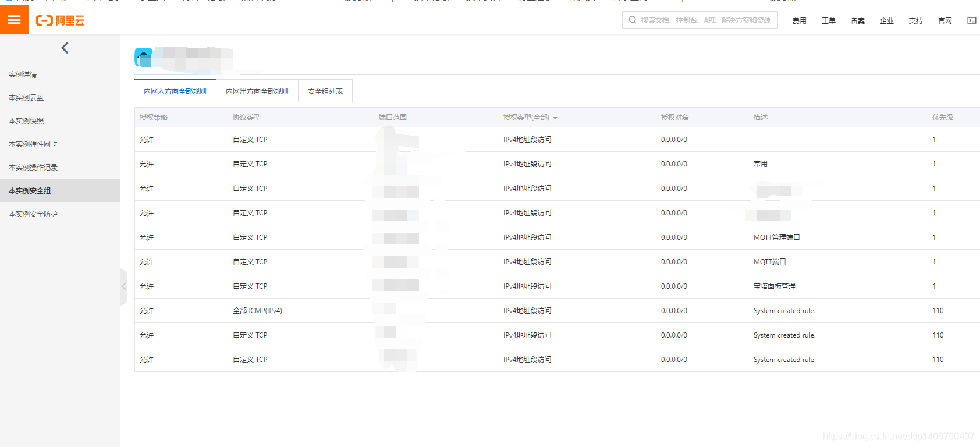This screenshot has height=447, width=980.
Task: Switch to 内网入方向全部规则 tab
Action: coord(175,91)
